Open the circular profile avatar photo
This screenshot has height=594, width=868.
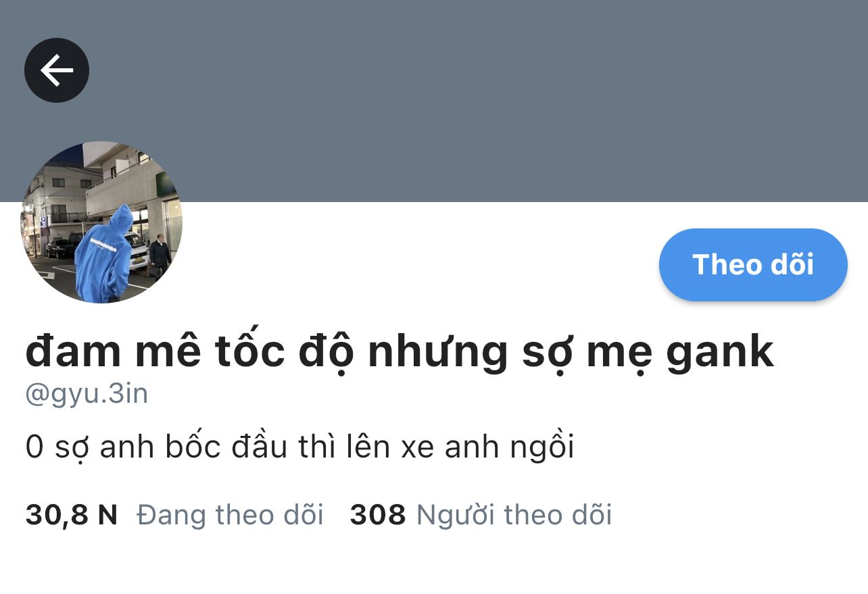click(101, 222)
